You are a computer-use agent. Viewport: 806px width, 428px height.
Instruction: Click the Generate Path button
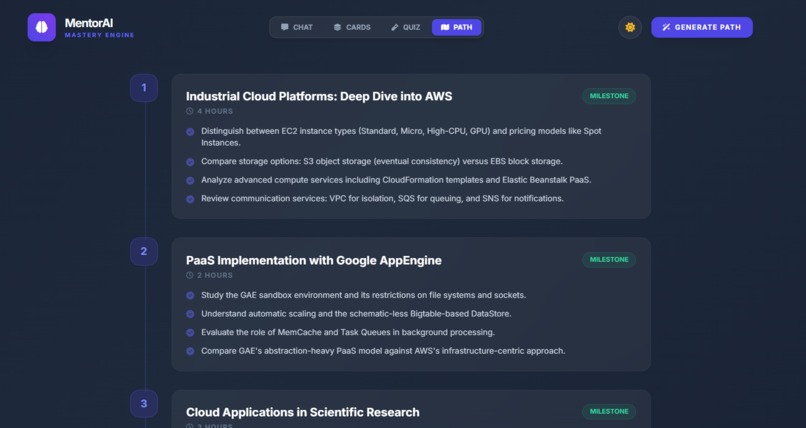pos(702,27)
